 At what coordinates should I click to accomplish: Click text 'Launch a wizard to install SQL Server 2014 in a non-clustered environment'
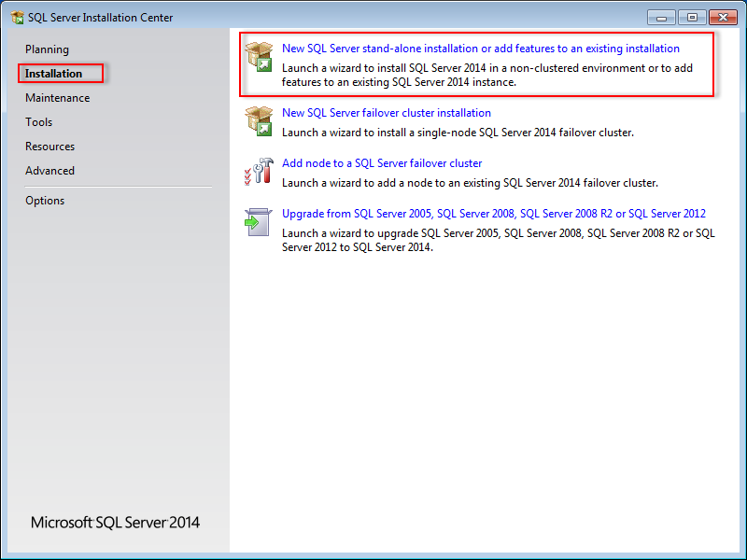pos(463,68)
